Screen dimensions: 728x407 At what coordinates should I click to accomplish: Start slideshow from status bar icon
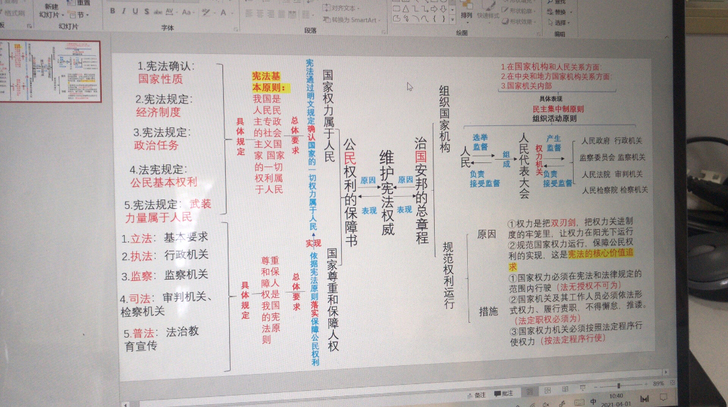pyautogui.click(x=583, y=388)
